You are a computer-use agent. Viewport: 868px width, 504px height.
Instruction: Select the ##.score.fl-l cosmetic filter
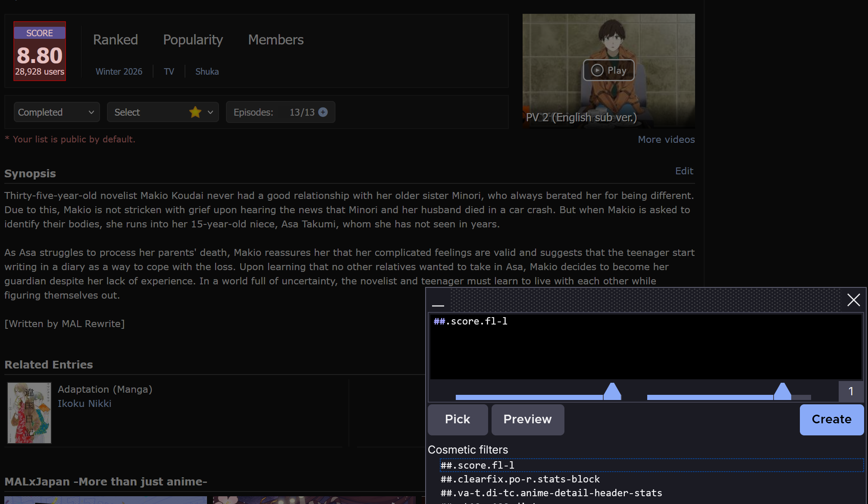(x=477, y=465)
